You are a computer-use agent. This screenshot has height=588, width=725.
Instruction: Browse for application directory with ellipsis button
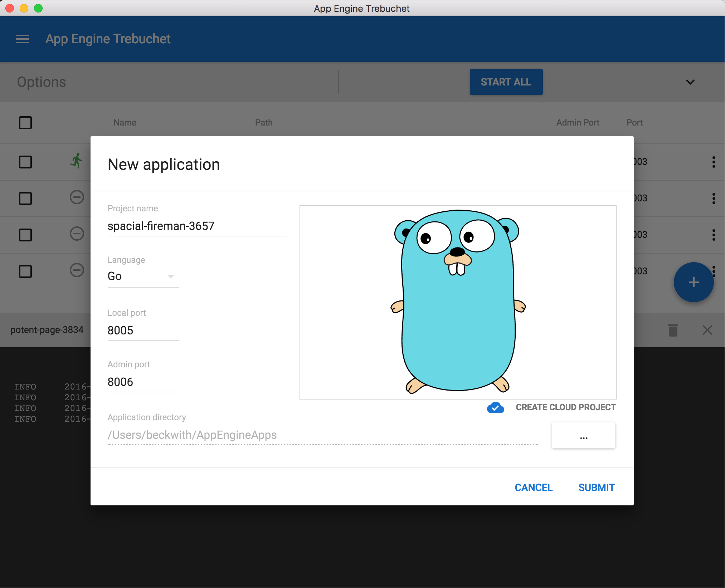point(583,435)
